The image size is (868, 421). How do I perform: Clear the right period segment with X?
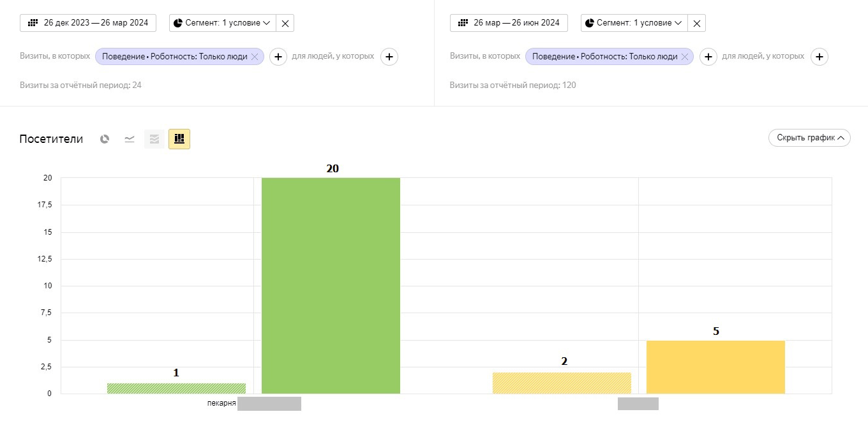(x=697, y=23)
